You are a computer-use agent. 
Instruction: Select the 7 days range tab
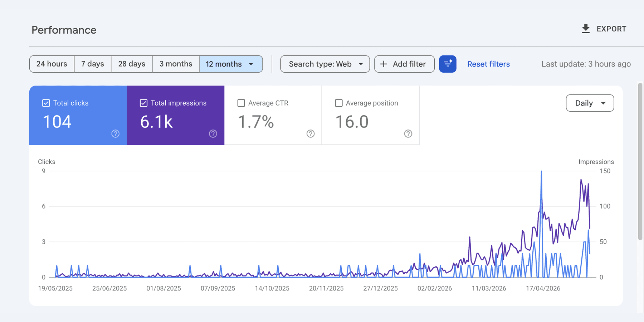pyautogui.click(x=93, y=64)
